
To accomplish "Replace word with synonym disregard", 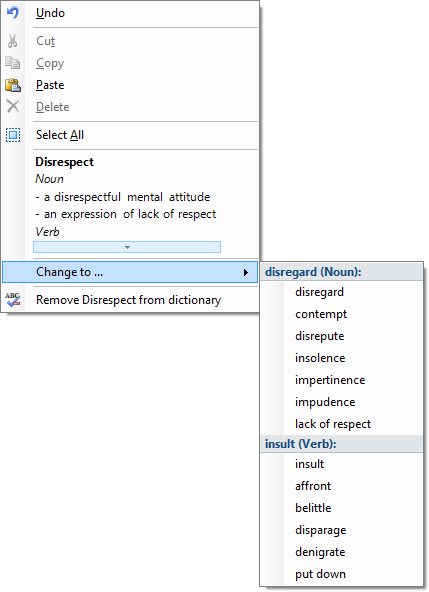I will (x=341, y=292).
